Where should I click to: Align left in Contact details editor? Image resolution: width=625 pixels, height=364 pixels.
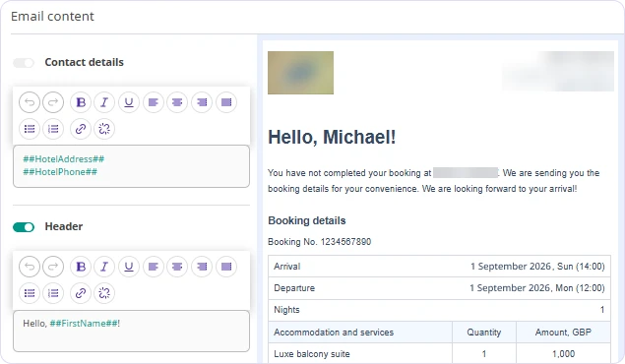point(154,102)
